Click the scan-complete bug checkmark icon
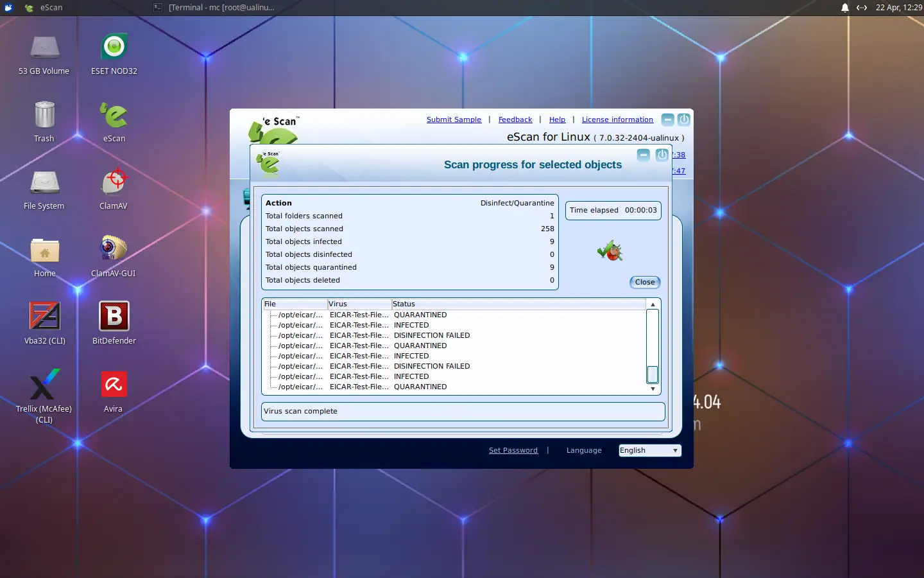This screenshot has height=578, width=924. 610,250
